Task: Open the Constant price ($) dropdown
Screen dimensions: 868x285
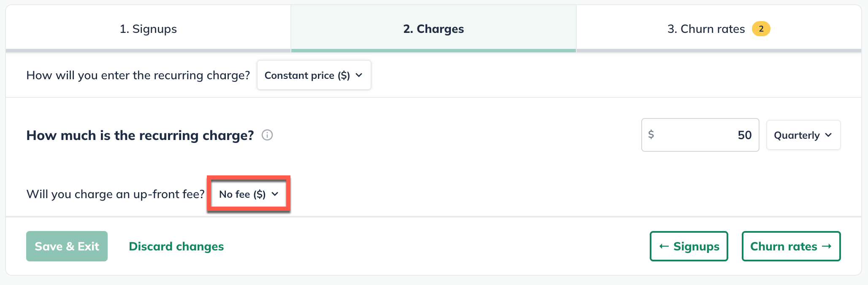Action: click(x=314, y=75)
